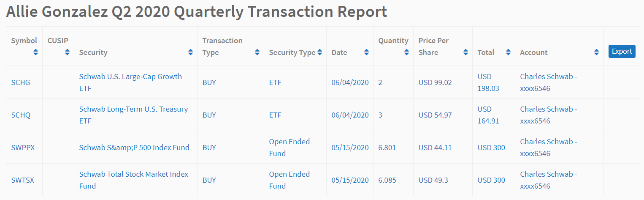This screenshot has height=200, width=644.
Task: Sort by Account column arrows
Action: point(596,52)
